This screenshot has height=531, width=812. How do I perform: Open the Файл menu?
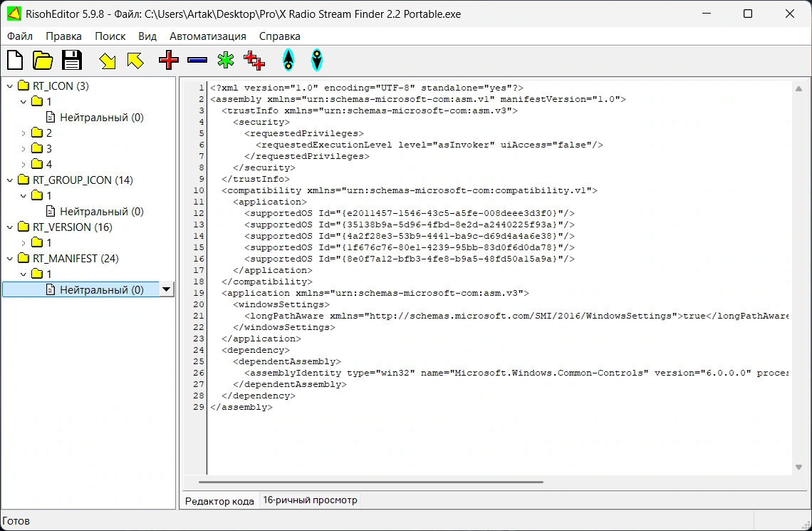(20, 36)
